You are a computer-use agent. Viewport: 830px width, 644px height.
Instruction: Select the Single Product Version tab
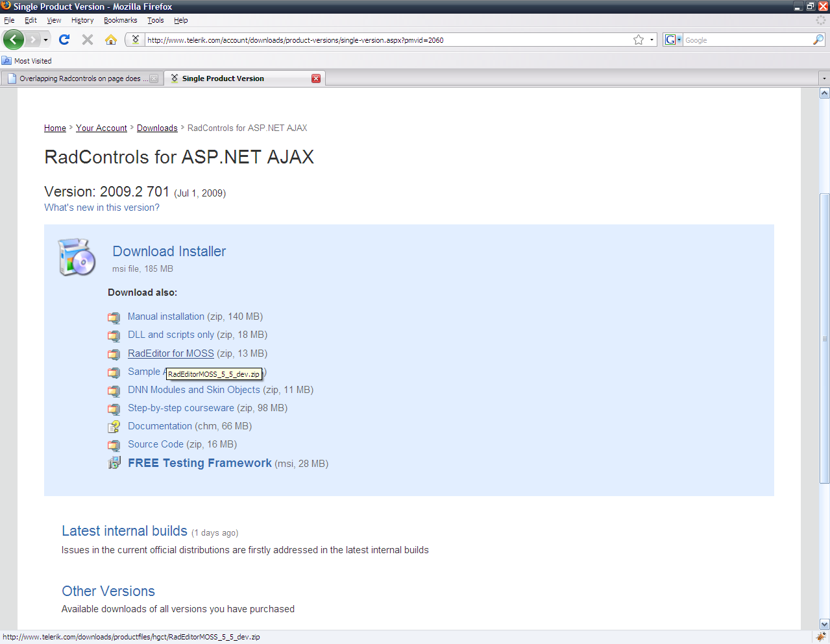(244, 78)
